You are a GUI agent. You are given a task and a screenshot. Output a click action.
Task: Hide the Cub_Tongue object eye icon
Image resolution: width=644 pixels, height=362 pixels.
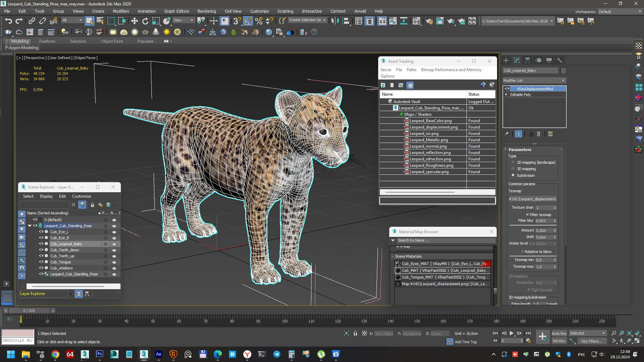(x=41, y=262)
